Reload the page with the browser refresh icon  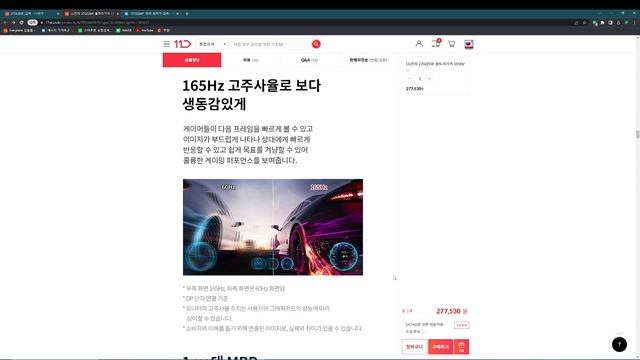pos(22,23)
